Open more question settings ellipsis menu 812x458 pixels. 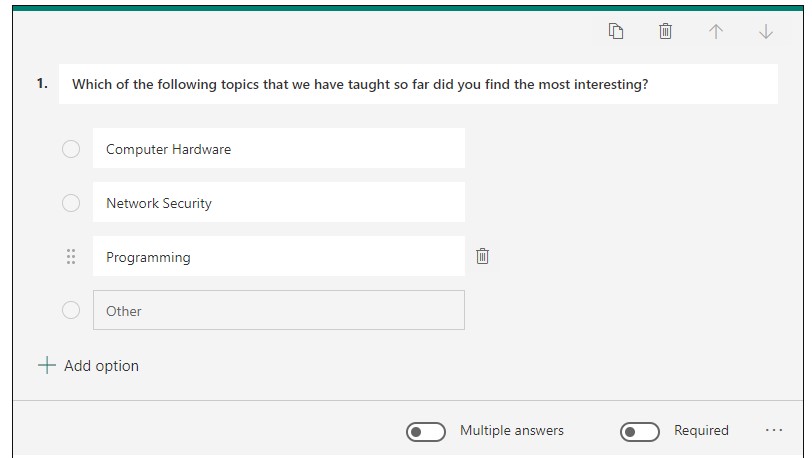click(773, 430)
